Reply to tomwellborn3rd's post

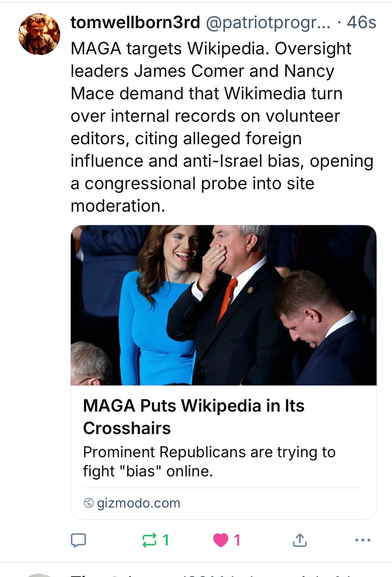(x=78, y=540)
